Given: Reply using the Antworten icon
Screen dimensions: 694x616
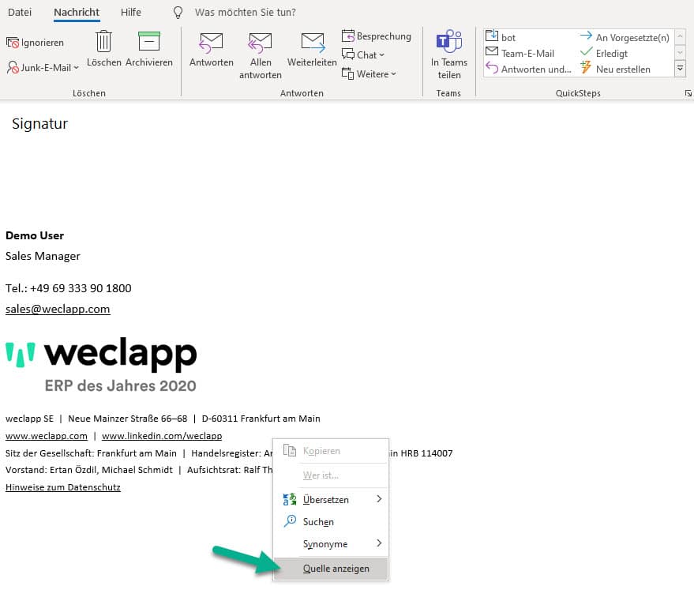Looking at the screenshot, I should click(x=211, y=50).
